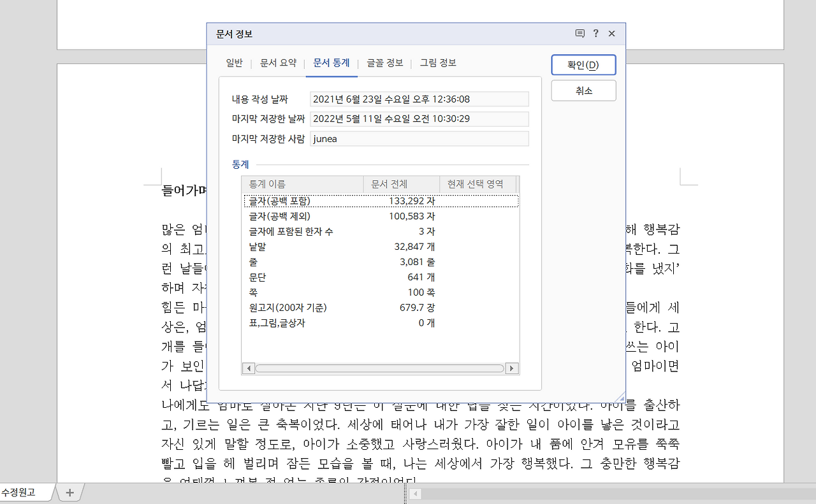Select the 쪽 statistics row
This screenshot has width=816, height=504.
coord(381,292)
